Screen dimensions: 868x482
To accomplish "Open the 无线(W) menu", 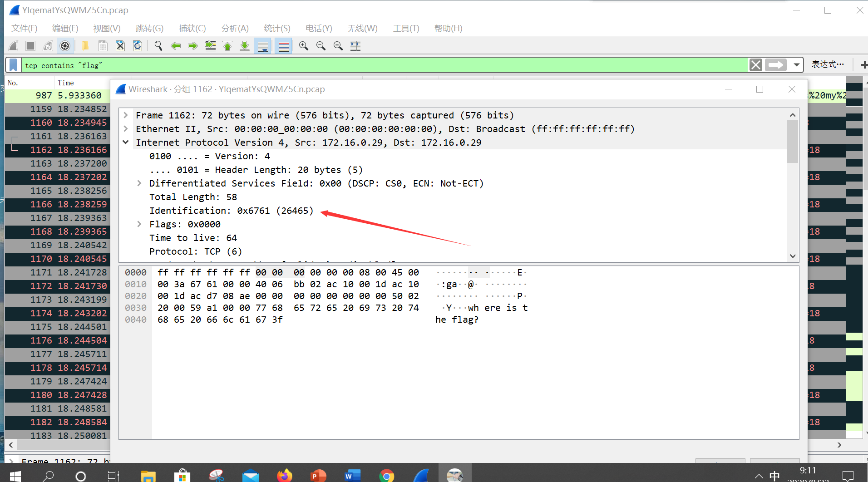I will 362,28.
